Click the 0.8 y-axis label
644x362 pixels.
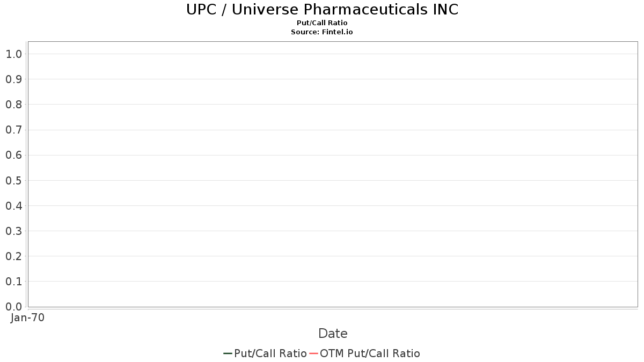coord(14,105)
